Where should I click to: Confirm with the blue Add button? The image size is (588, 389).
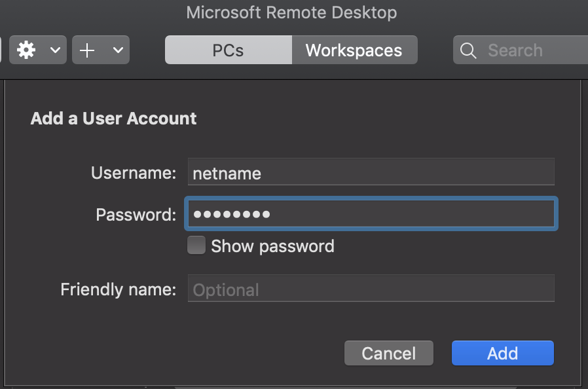(x=502, y=353)
